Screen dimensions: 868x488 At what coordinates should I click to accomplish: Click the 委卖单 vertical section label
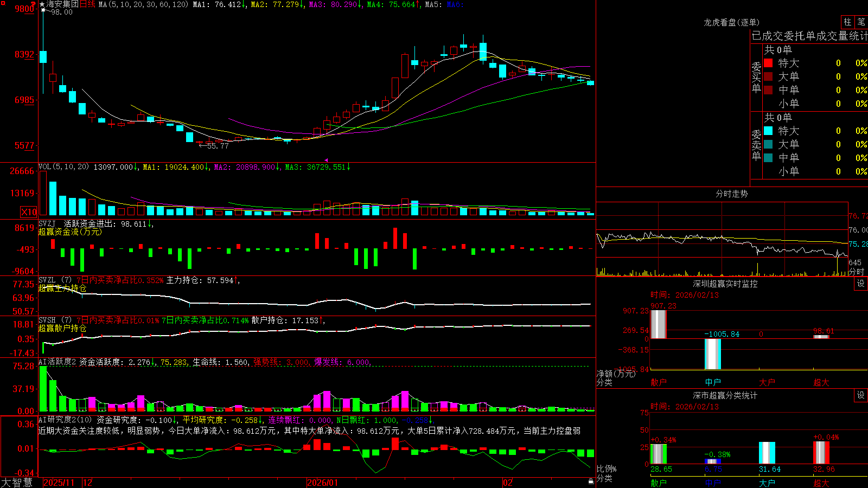[x=756, y=145]
